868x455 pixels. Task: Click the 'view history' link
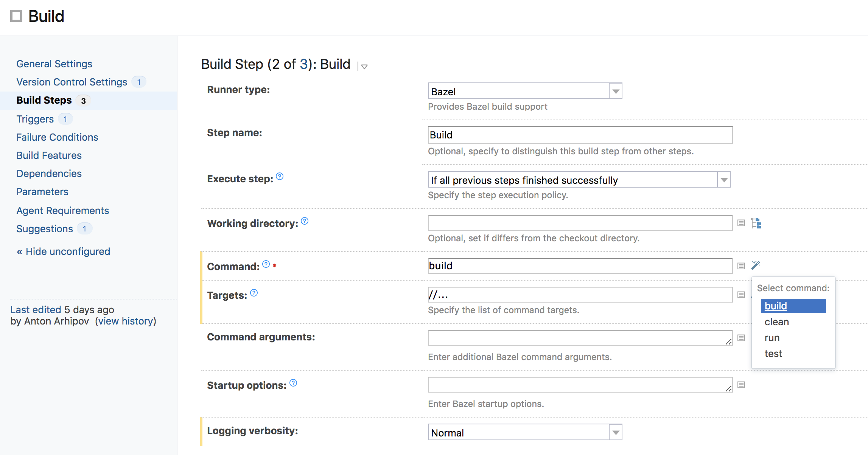point(126,321)
